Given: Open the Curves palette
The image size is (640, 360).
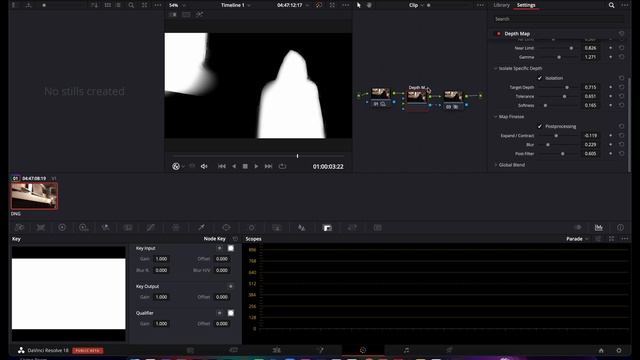Looking at the screenshot, I should pos(151,227).
